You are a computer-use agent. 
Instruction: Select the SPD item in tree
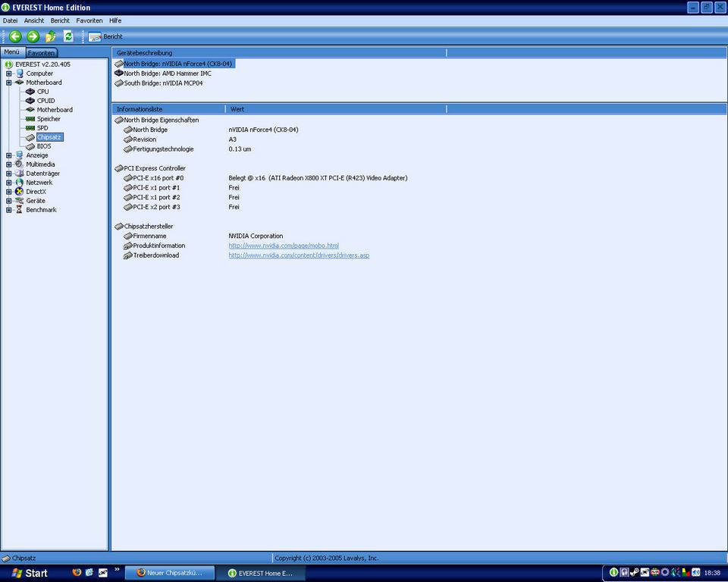[42, 128]
